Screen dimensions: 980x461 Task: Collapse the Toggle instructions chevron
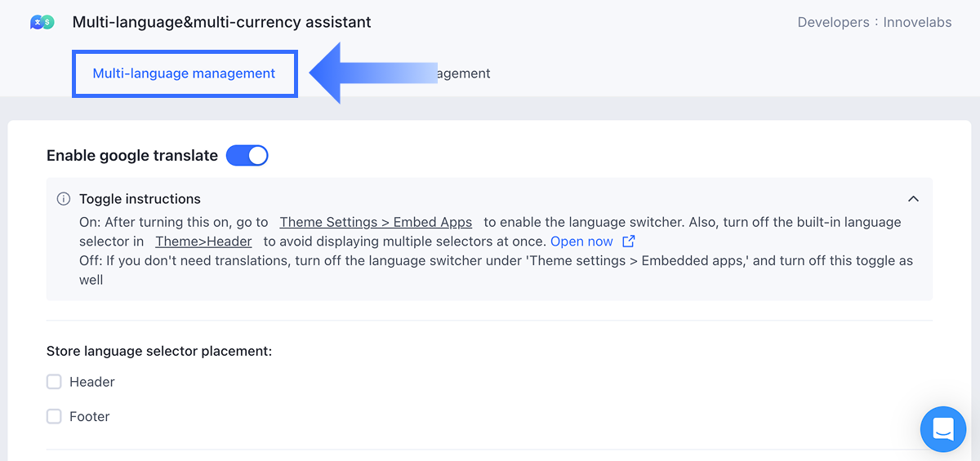pos(913,199)
